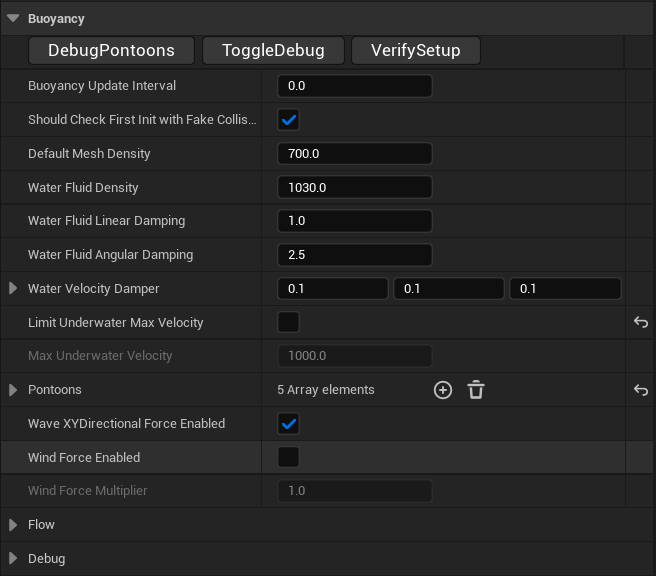Edit Water Fluid Density value 1030.0
Screen dimensions: 656x576
[355, 187]
